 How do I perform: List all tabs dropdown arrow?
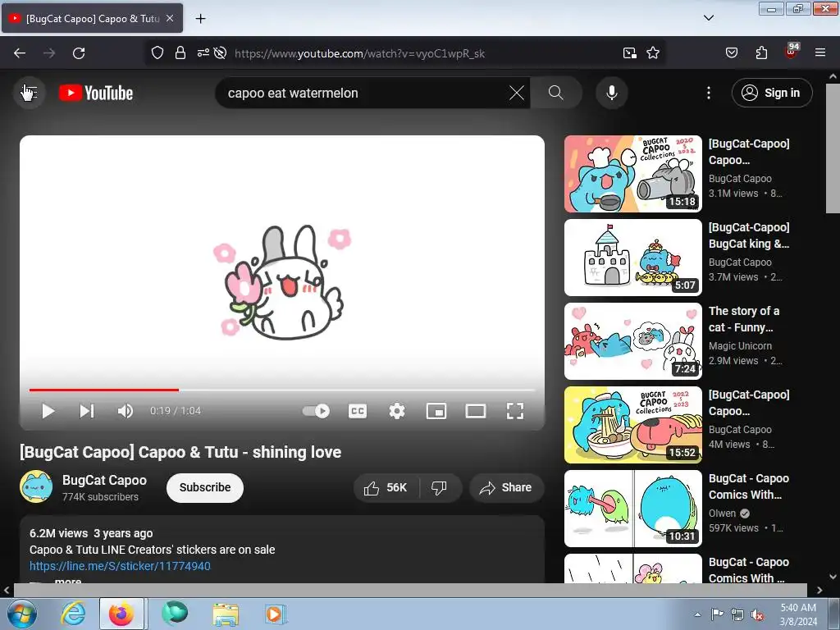click(708, 18)
